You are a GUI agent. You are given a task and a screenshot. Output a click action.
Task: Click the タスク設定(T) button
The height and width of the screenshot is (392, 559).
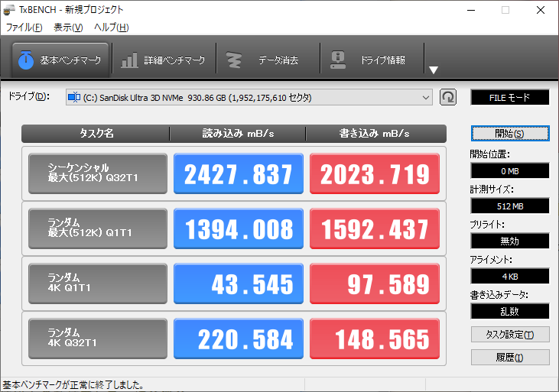tap(509, 335)
